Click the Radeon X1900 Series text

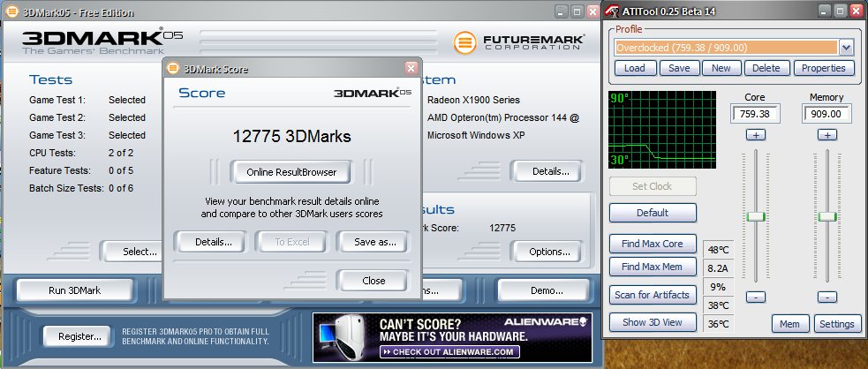(x=473, y=100)
